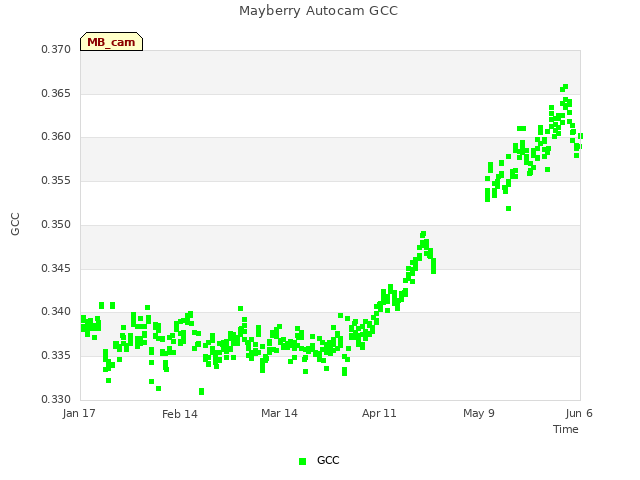640x480 pixels.
Task: Click the 0.335 y-axis value
Action: pyautogui.click(x=56, y=356)
